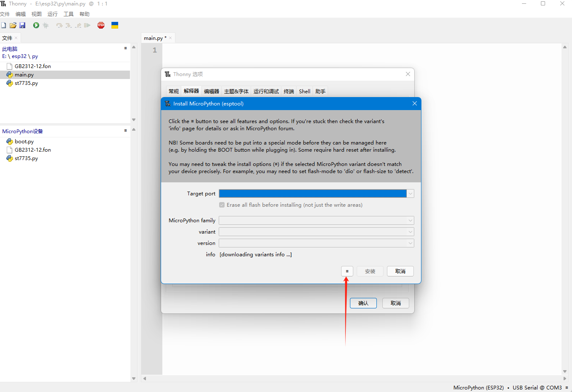
Task: Click editor vertical scrollbar down arrow
Action: click(x=565, y=371)
